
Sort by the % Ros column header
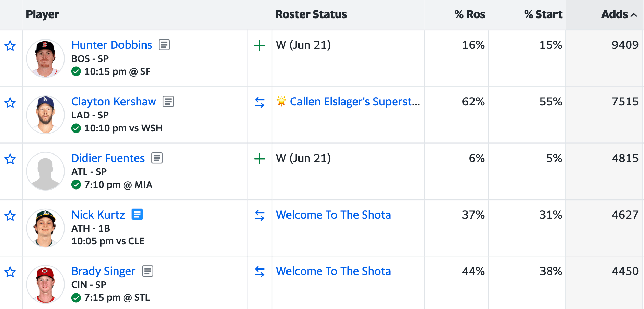click(469, 14)
